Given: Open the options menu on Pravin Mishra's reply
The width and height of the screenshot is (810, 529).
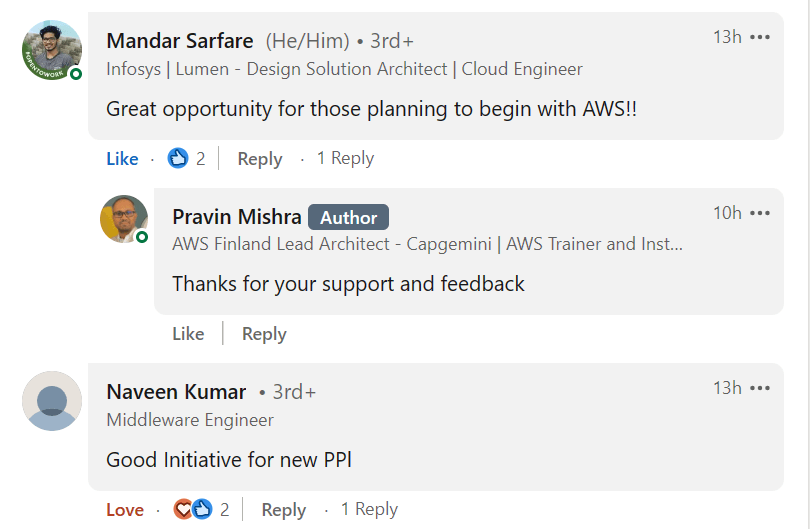Looking at the screenshot, I should [x=760, y=214].
